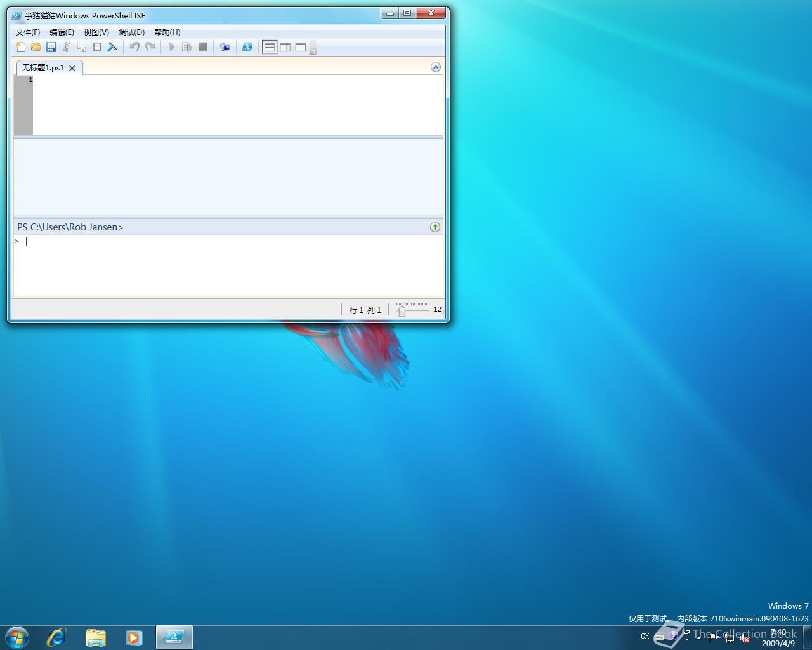Viewport: 812px width, 650px height.
Task: Click the Run Selection icon
Action: 187,47
